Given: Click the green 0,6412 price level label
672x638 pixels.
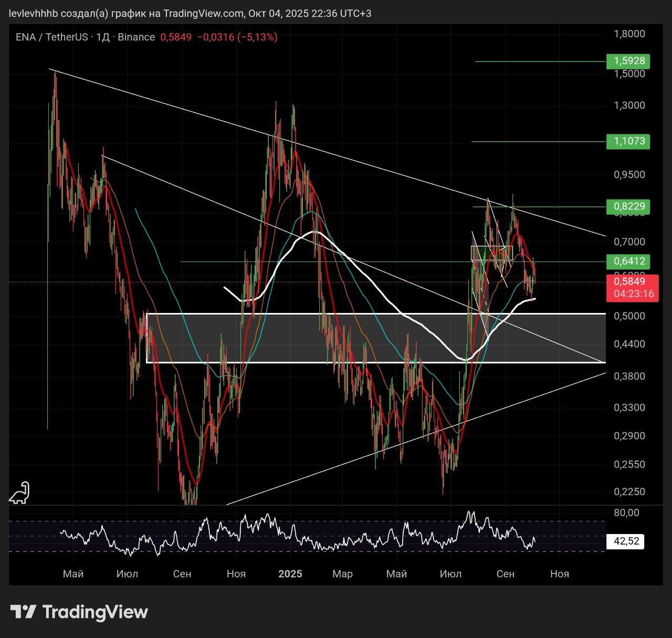Looking at the screenshot, I should coord(628,261).
